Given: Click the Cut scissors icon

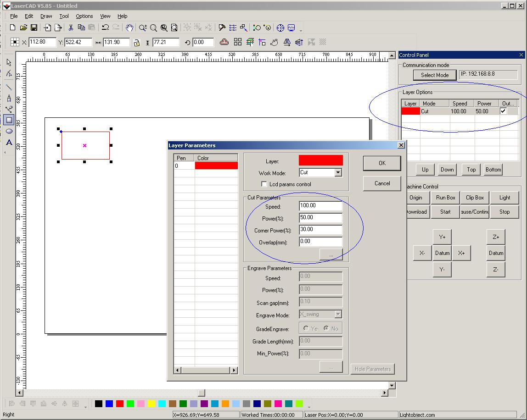Looking at the screenshot, I should pyautogui.click(x=71, y=28).
